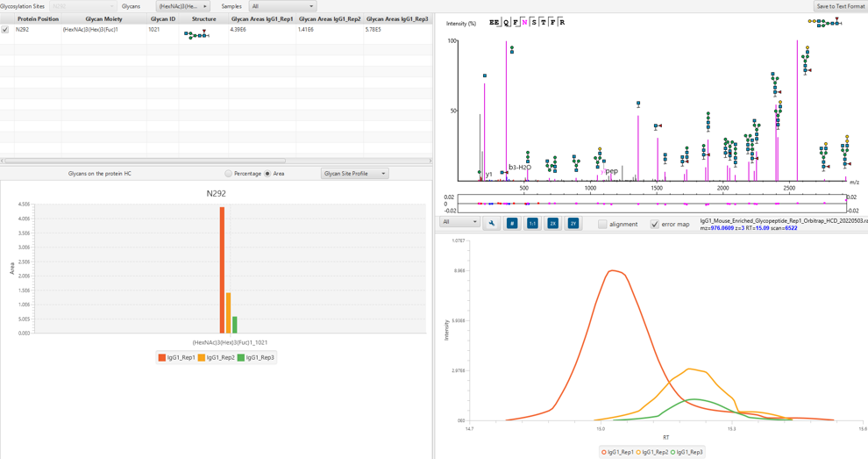Click the table horizontal scrollbar

145,161
